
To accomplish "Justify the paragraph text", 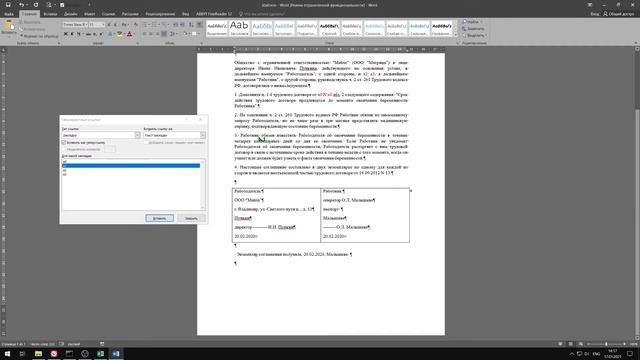I will coord(164,34).
